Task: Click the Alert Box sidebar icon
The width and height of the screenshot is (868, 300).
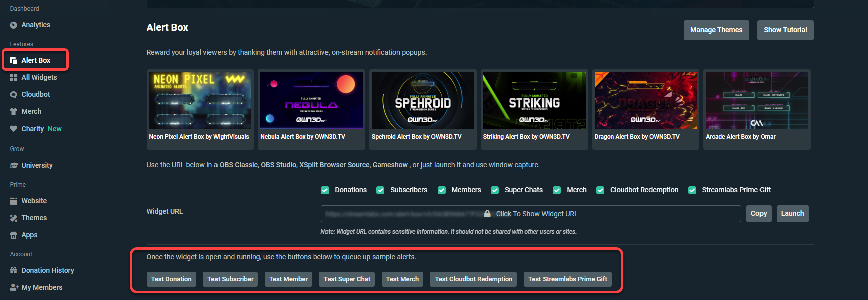Action: click(14, 61)
